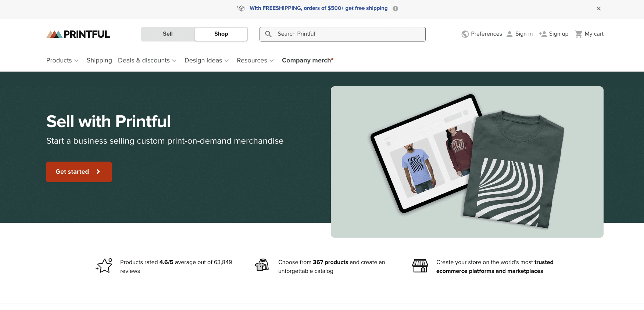Screen dimensions: 644x310
Task: Click the Sign in link
Action: (523, 34)
